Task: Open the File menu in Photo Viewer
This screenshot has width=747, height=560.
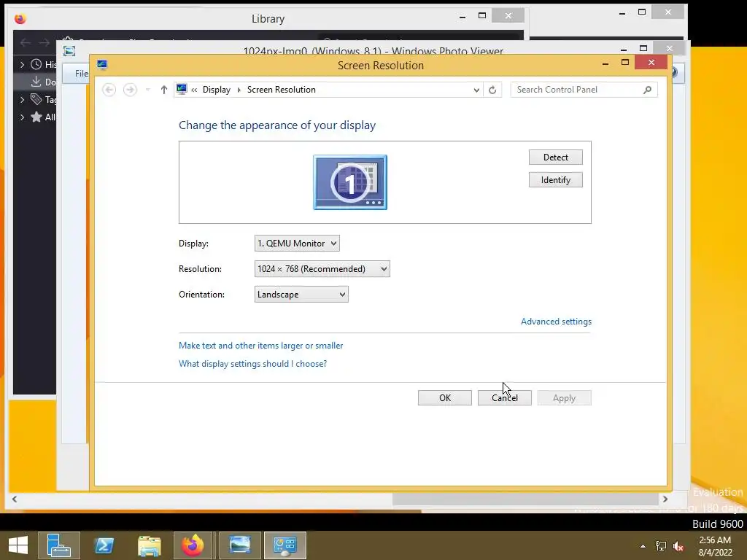Action: pos(82,74)
